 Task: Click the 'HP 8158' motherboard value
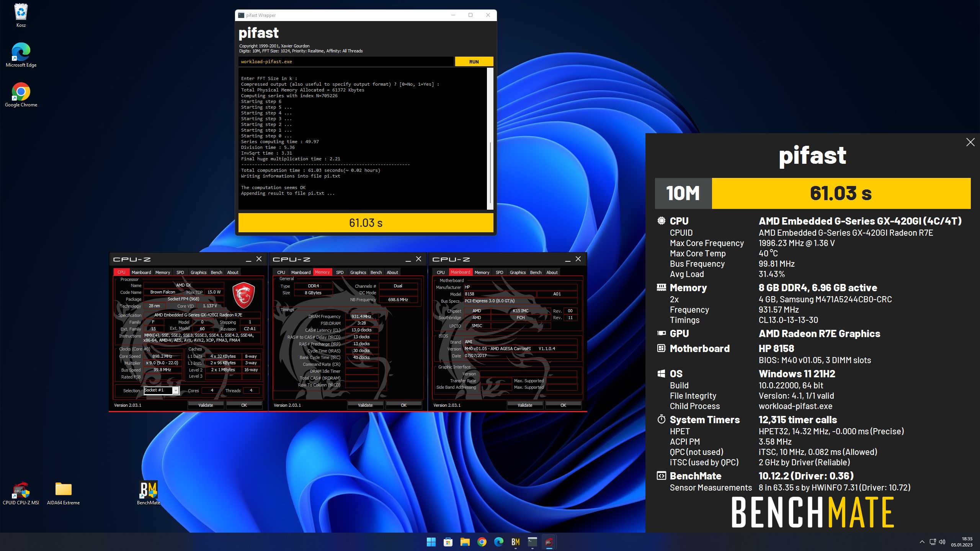[x=776, y=349]
